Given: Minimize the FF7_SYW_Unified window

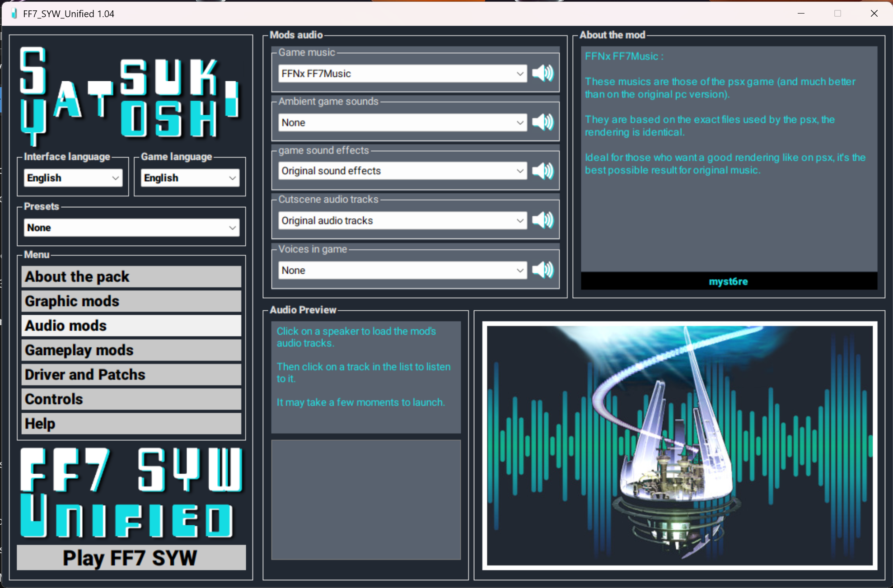Looking at the screenshot, I should pos(801,14).
